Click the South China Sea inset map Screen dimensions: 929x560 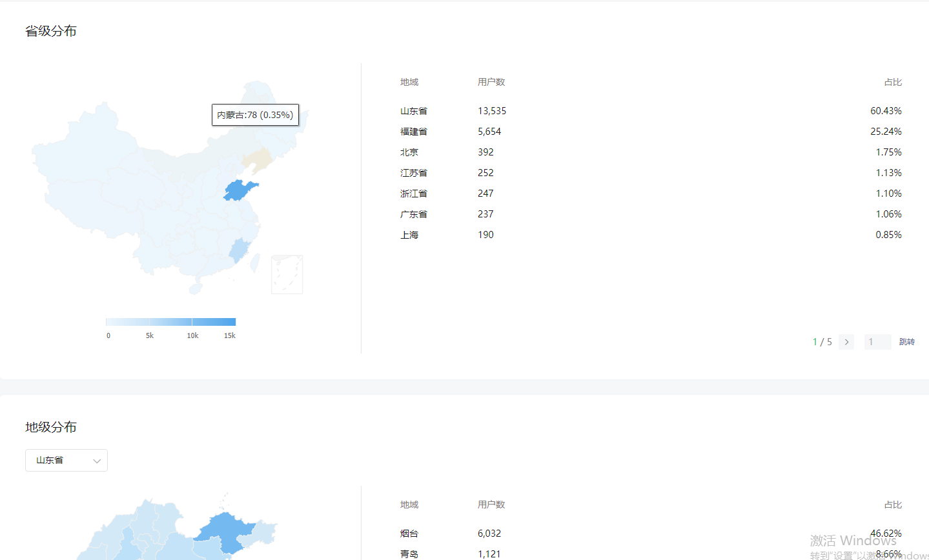coord(287,274)
